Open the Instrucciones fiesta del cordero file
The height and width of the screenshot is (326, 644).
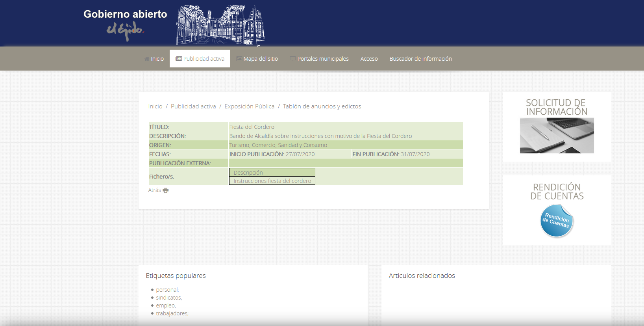pos(272,181)
